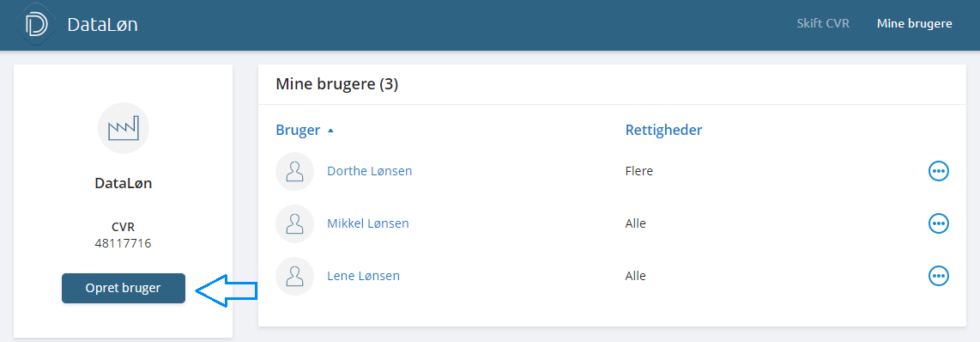Sort the list by Bruger column

[x=298, y=131]
